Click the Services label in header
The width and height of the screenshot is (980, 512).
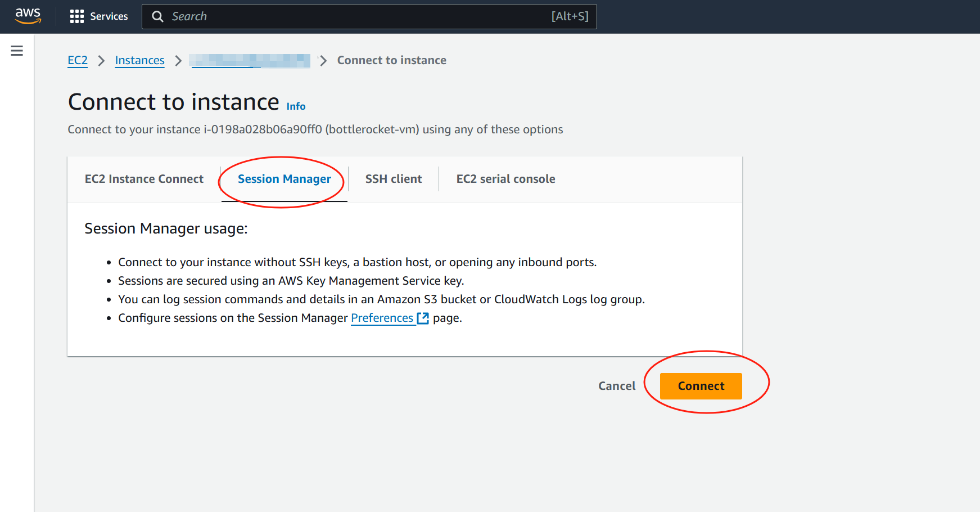tap(109, 17)
